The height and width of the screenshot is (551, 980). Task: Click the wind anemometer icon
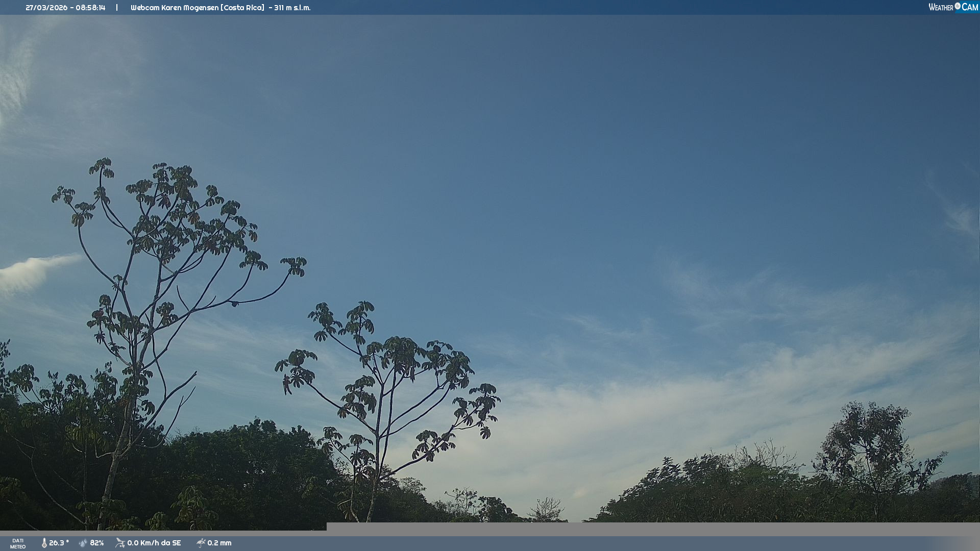(x=120, y=543)
